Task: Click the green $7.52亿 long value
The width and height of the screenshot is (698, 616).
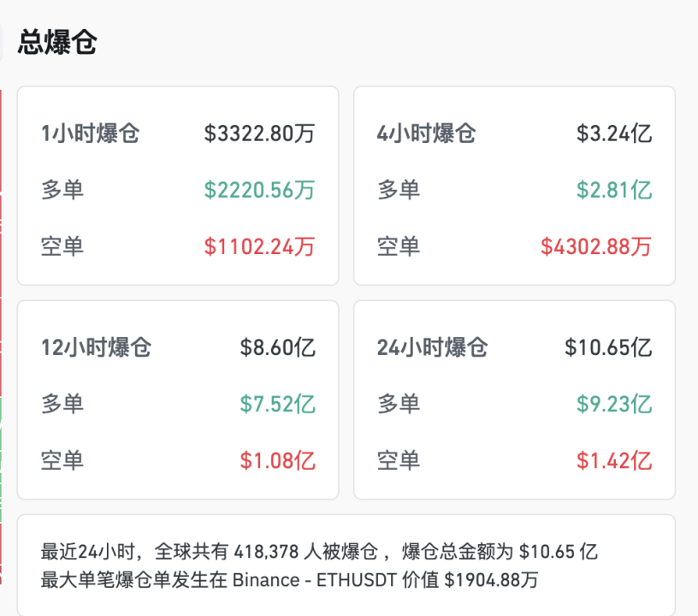Action: pyautogui.click(x=280, y=403)
